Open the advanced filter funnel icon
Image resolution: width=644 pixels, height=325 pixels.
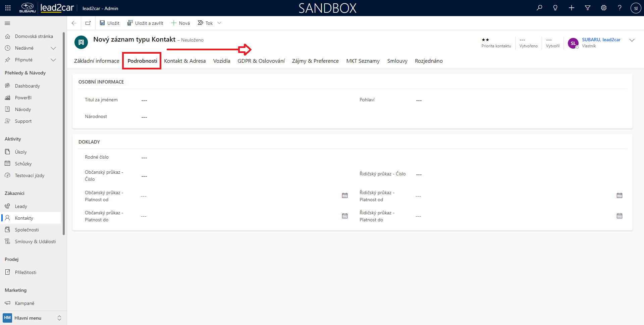pyautogui.click(x=588, y=8)
